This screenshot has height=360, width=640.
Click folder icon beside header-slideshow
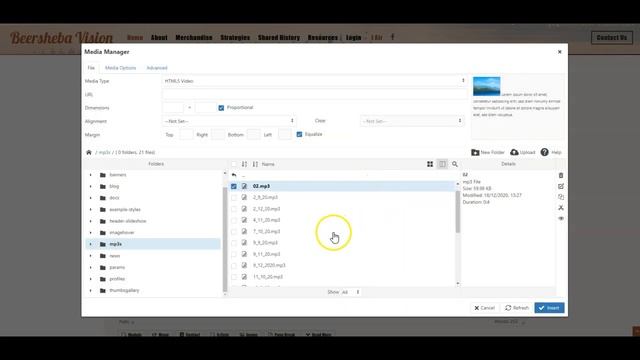103,221
